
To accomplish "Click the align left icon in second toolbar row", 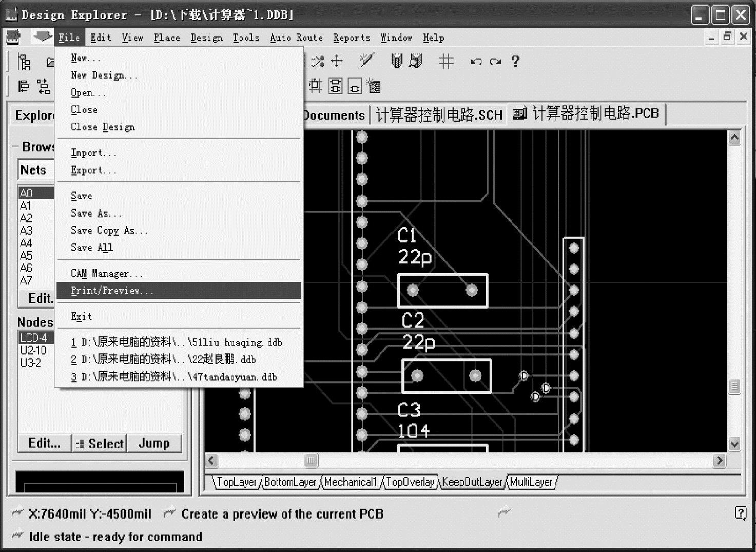I will click(24, 86).
